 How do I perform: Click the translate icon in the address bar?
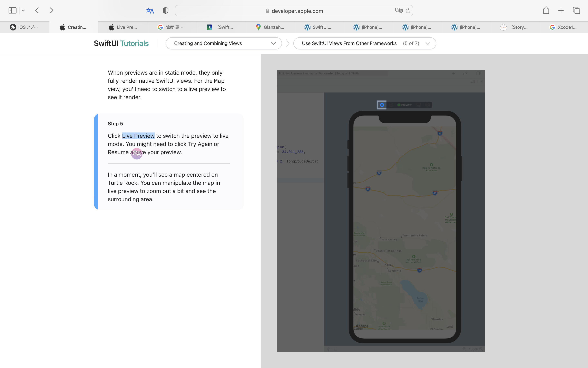point(399,10)
